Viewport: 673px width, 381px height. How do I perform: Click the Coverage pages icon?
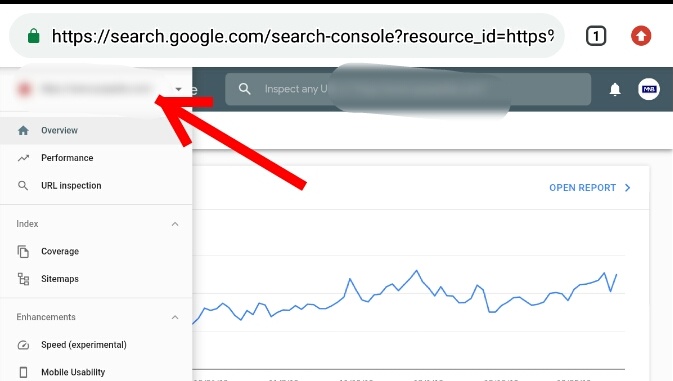click(23, 251)
